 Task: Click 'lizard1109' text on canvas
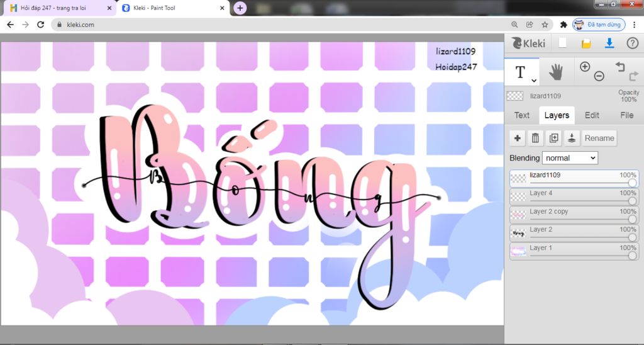(x=455, y=52)
